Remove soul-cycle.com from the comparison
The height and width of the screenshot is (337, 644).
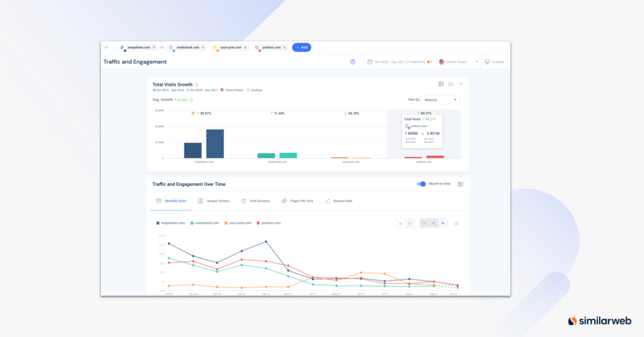click(245, 47)
